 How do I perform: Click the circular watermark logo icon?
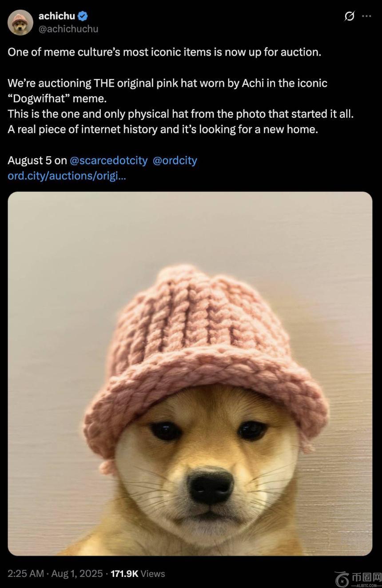(x=342, y=579)
